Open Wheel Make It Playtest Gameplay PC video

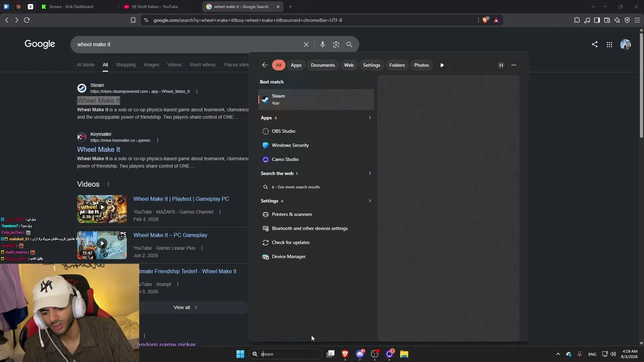[x=181, y=199]
